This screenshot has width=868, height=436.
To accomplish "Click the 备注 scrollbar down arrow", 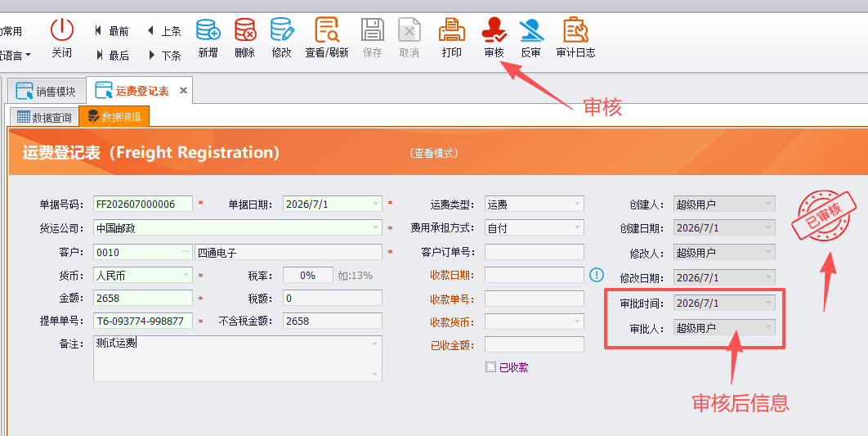I will coord(375,375).
